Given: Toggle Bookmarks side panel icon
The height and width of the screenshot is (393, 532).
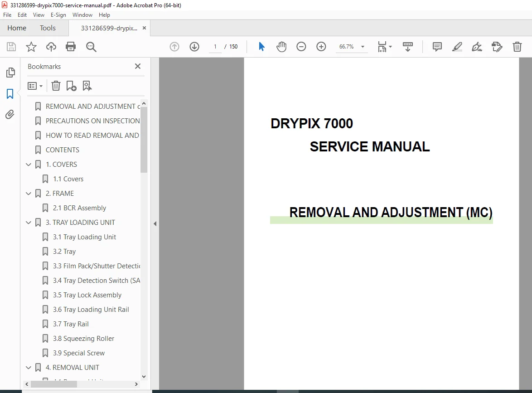Looking at the screenshot, I should point(10,94).
